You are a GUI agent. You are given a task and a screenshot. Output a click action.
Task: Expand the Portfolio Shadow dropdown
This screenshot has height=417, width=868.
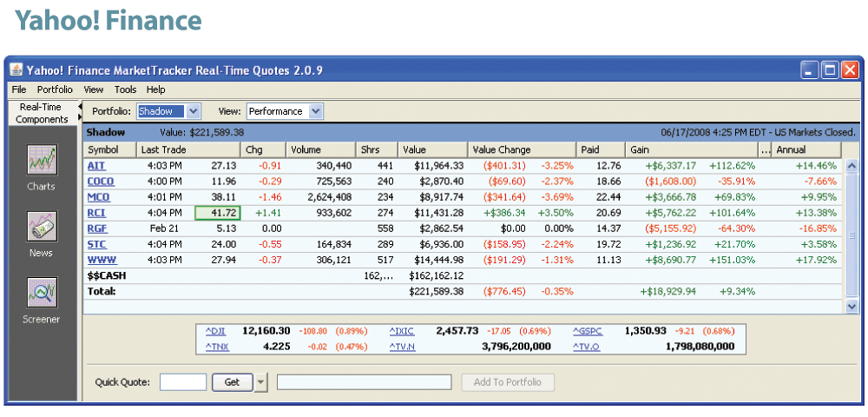(194, 111)
